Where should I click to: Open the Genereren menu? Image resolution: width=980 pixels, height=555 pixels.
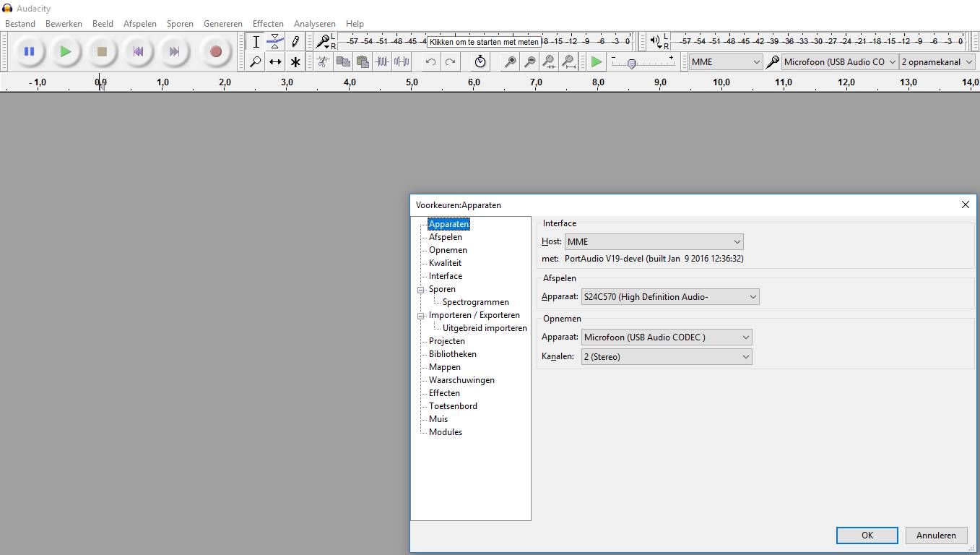click(x=222, y=23)
